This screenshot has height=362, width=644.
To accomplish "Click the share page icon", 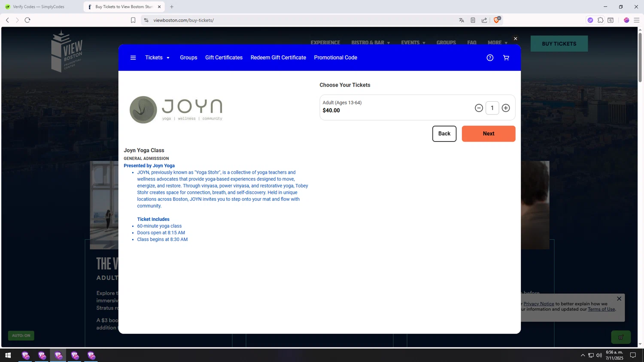I will point(484,20).
